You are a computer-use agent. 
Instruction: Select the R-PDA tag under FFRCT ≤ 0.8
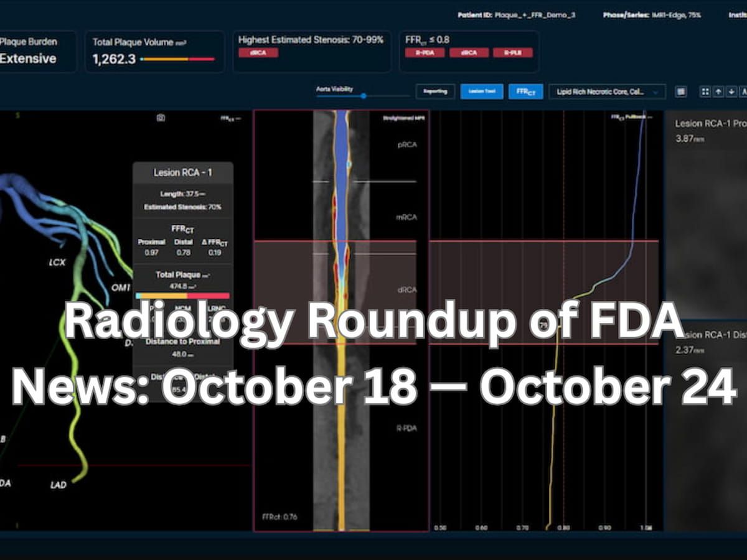click(x=425, y=53)
